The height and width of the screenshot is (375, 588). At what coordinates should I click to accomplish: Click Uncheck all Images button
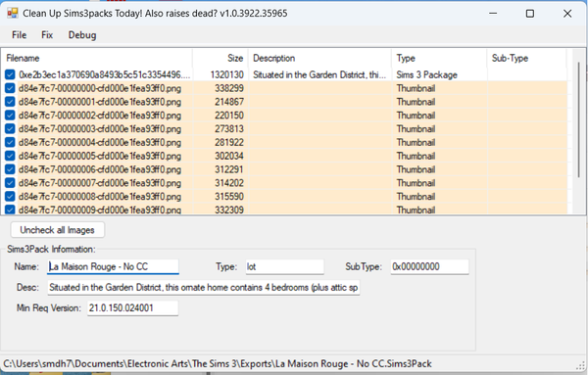[x=58, y=230]
